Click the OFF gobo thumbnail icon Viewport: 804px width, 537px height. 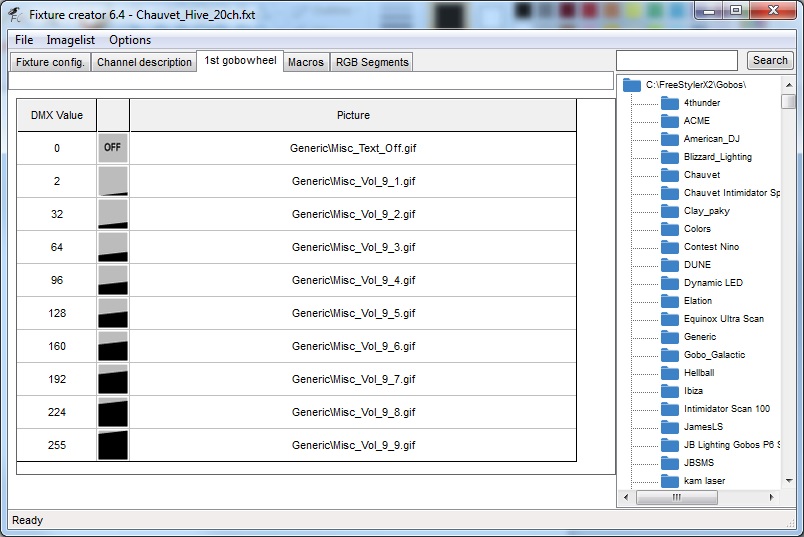tap(113, 148)
